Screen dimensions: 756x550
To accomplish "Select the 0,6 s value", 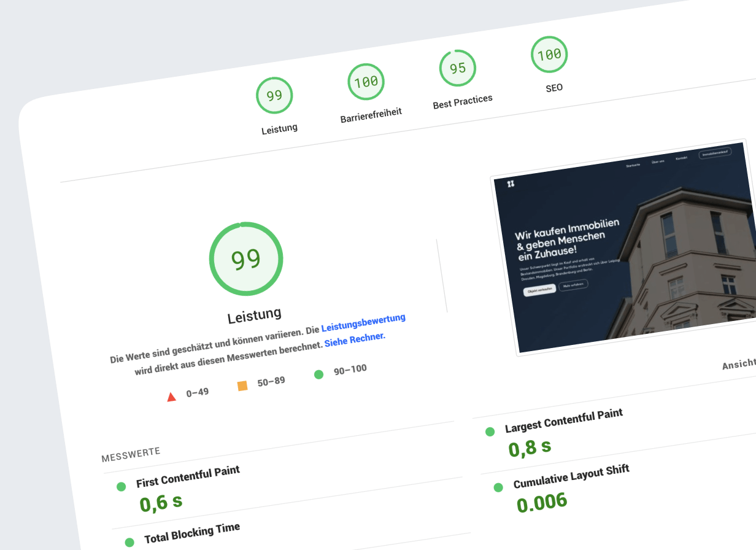I will [161, 503].
